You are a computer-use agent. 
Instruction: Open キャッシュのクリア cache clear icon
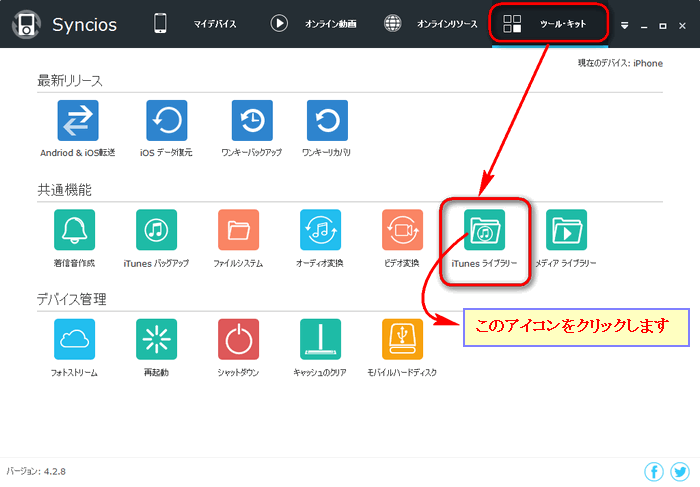[320, 339]
